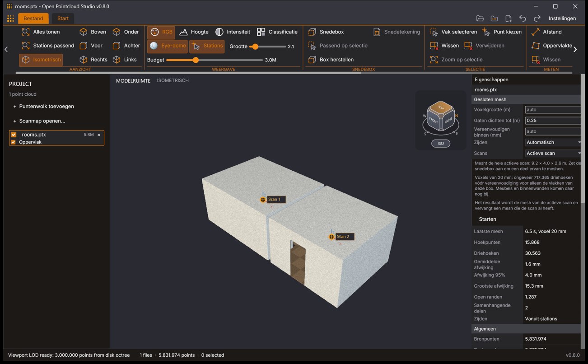The height and width of the screenshot is (364, 588).
Task: Toggle the Oppervlak checkbox
Action: (x=13, y=142)
